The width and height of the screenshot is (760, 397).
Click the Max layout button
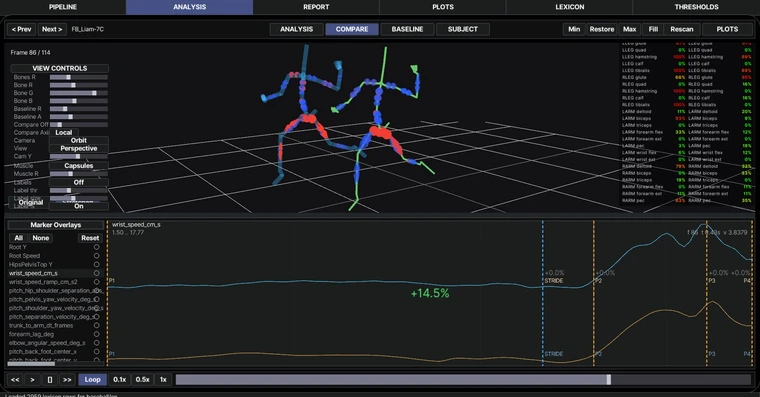[x=630, y=29]
